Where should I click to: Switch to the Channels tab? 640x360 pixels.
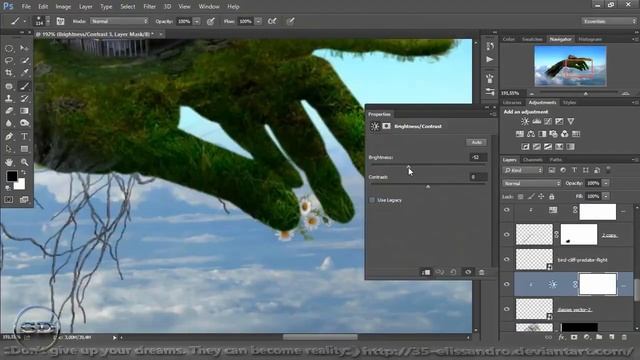coord(533,160)
